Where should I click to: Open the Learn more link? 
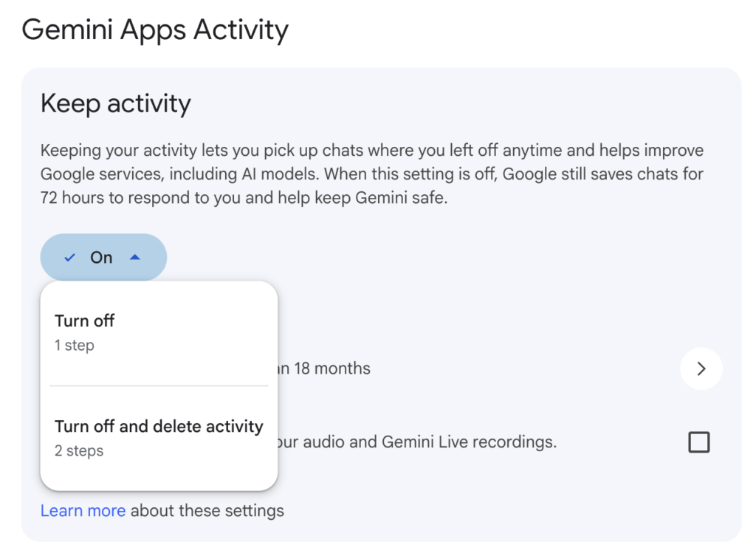point(83,510)
